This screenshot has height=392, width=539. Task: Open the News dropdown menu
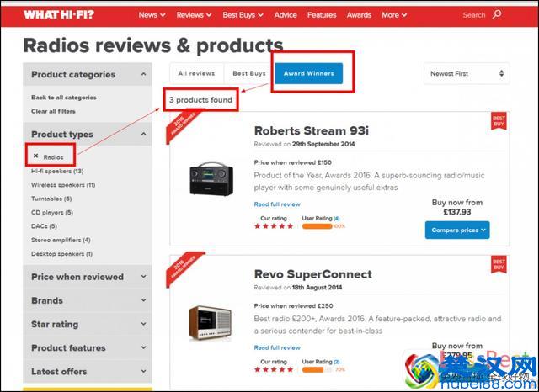click(152, 14)
